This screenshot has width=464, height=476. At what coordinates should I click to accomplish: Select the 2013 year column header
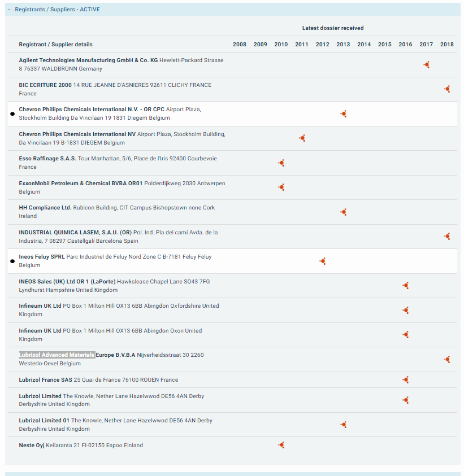(x=344, y=44)
